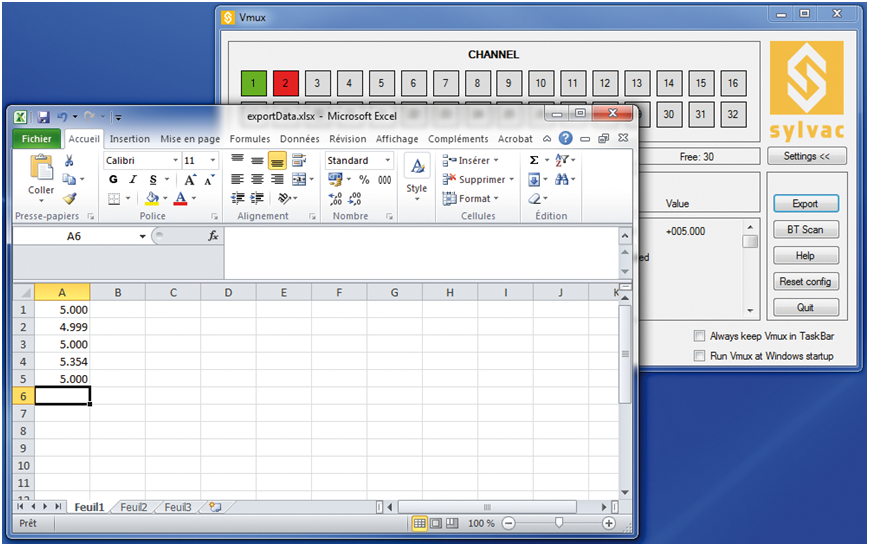Click the center text horizontally icon
869x546 pixels.
(x=257, y=180)
